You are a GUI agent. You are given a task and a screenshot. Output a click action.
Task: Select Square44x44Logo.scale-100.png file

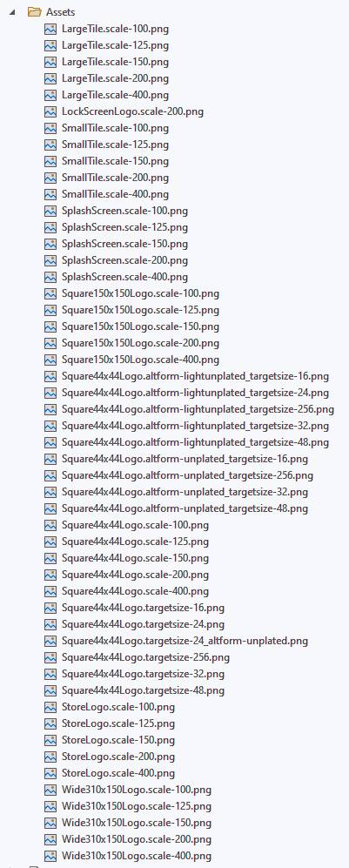[x=135, y=525]
